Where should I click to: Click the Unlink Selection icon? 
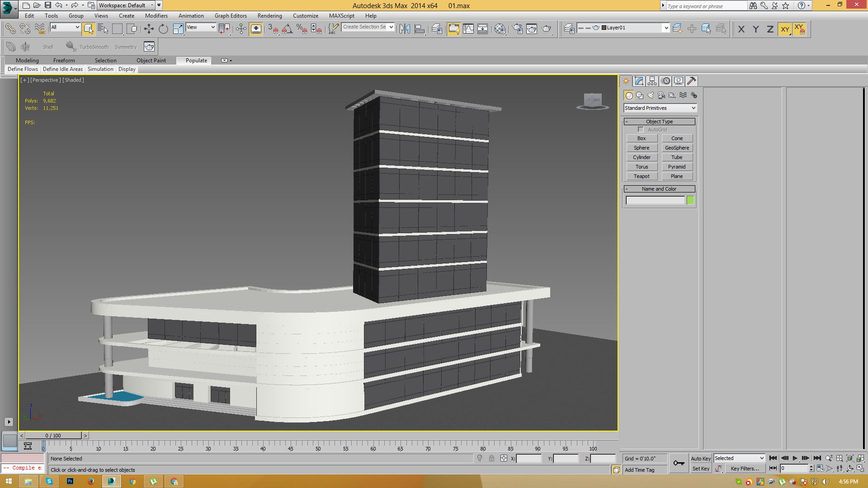pyautogui.click(x=25, y=29)
